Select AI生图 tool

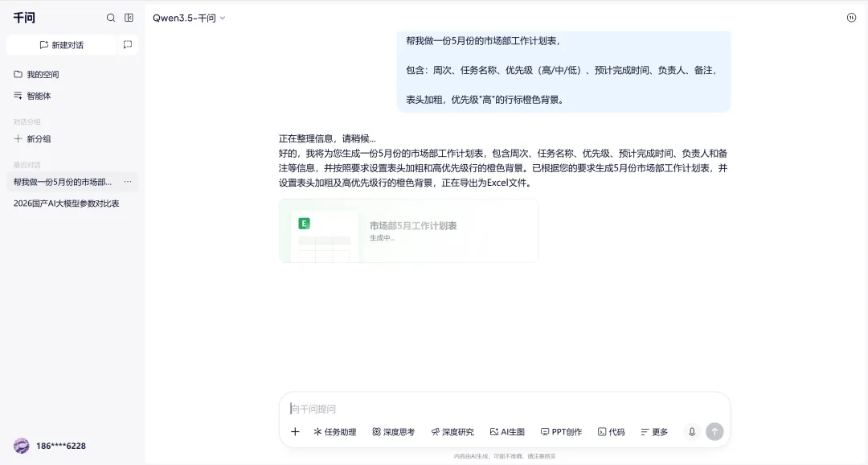tap(507, 432)
